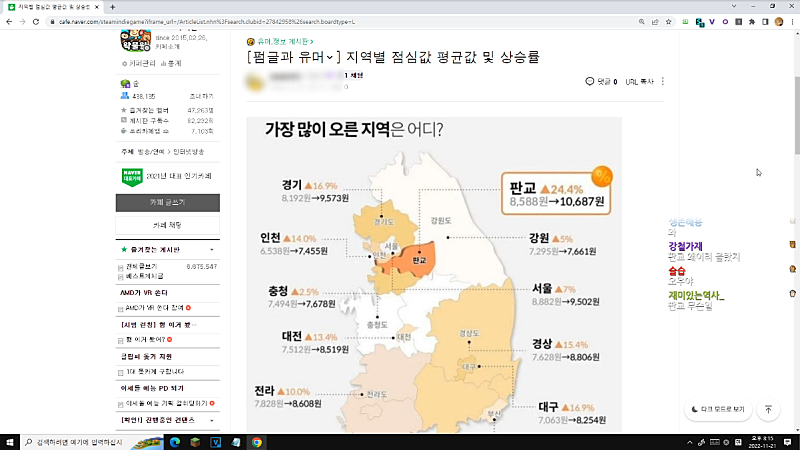Reload the page with the browser refresh icon
The height and width of the screenshot is (450, 800).
click(36, 20)
